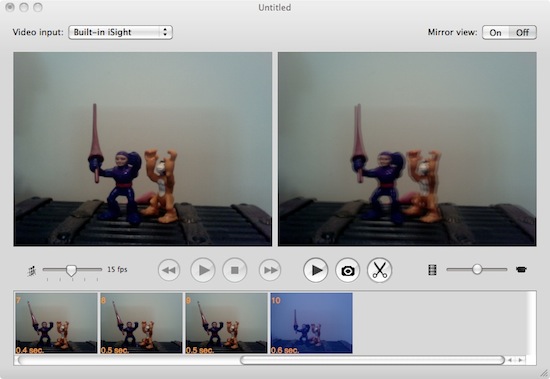Click the horizontal timeline scrollbar thumb
The height and width of the screenshot is (379, 550).
[373, 360]
